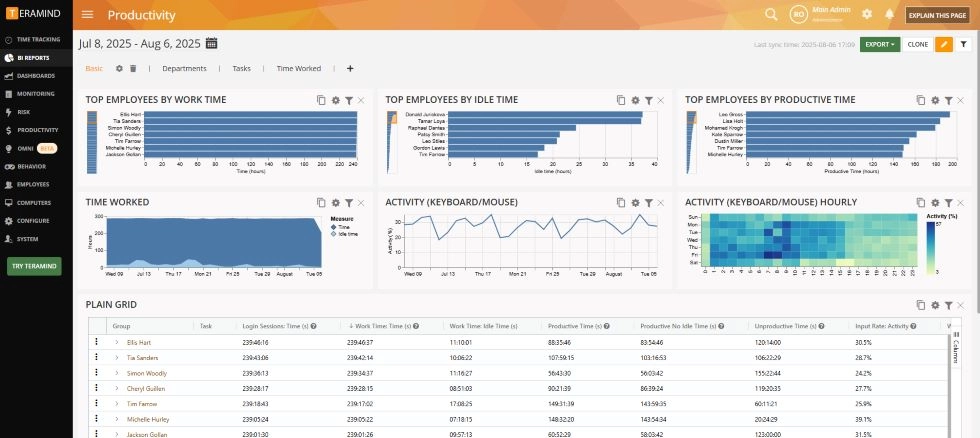This screenshot has height=438, width=980.
Task: Click the Try Teramind button
Action: pyautogui.click(x=34, y=266)
